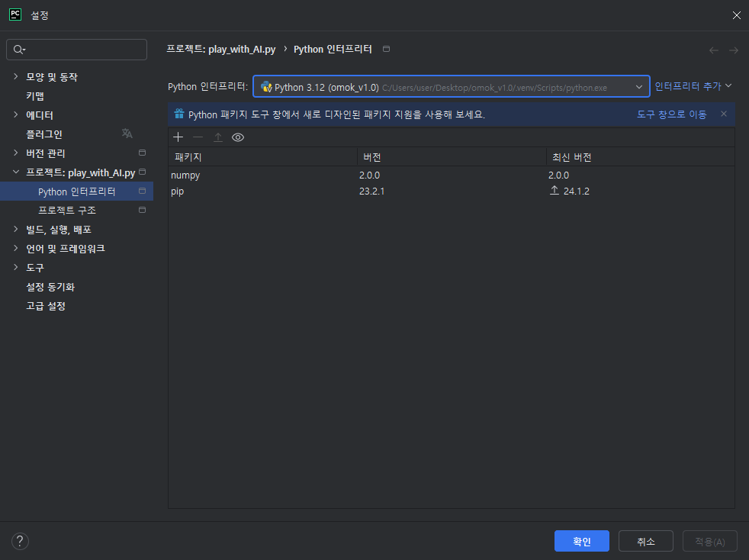Click the translate icon next to 플러그인

coord(127,134)
